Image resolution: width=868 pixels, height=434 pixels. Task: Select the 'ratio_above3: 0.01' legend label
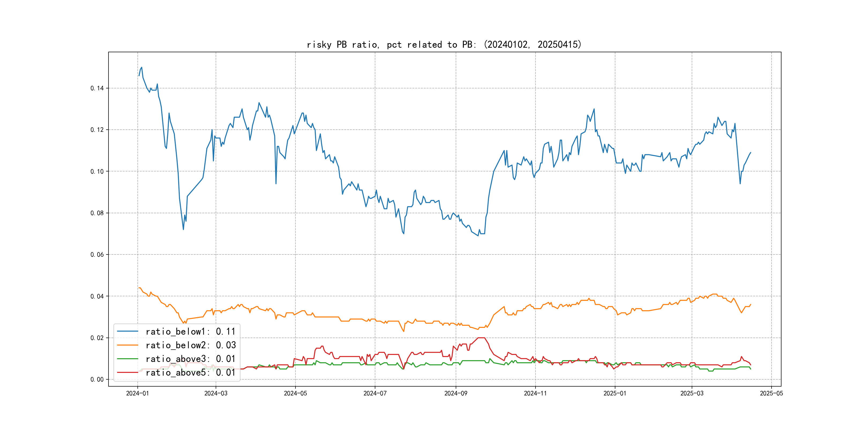[x=190, y=359]
